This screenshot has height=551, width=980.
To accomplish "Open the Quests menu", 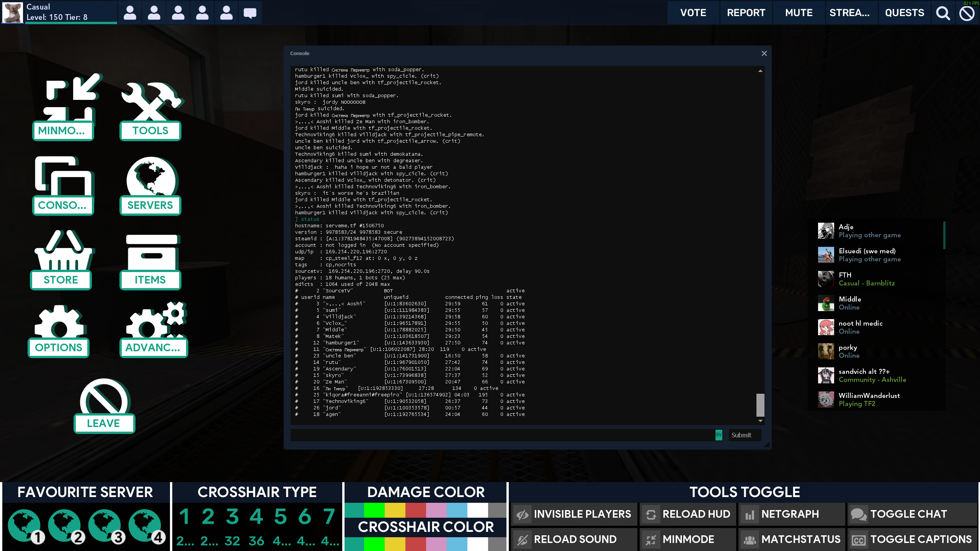I will (904, 13).
